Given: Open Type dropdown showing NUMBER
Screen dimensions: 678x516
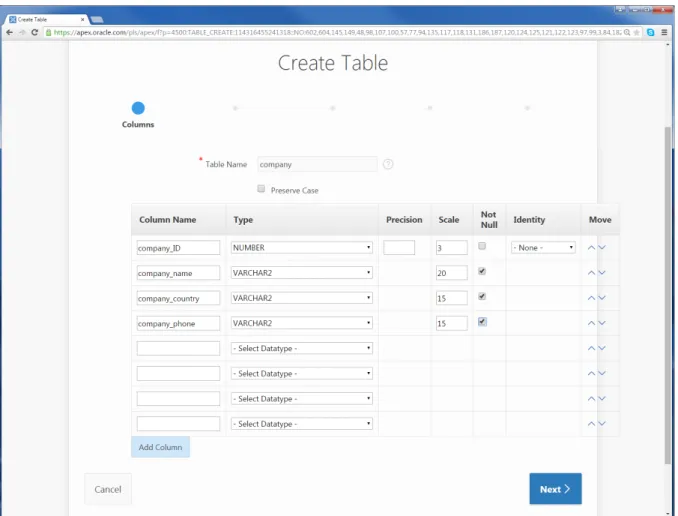Looking at the screenshot, I should [x=301, y=248].
